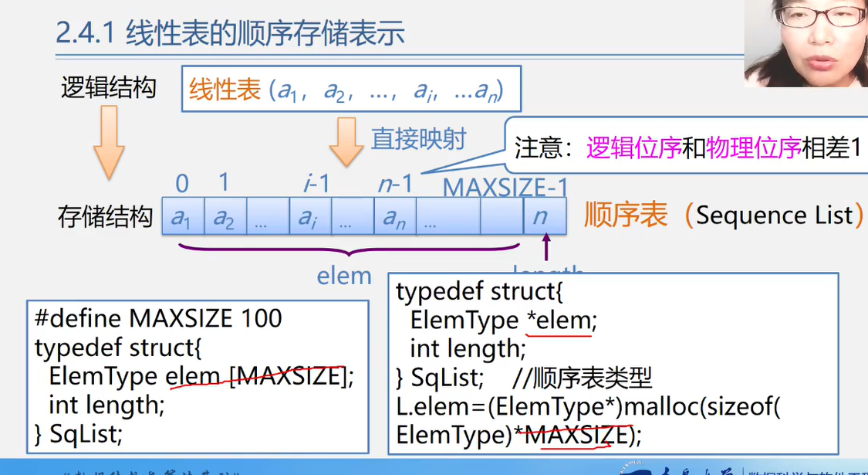Viewport: 868px width, 475px height.
Task: Click "int length;" in the left code box
Action: pos(107,405)
